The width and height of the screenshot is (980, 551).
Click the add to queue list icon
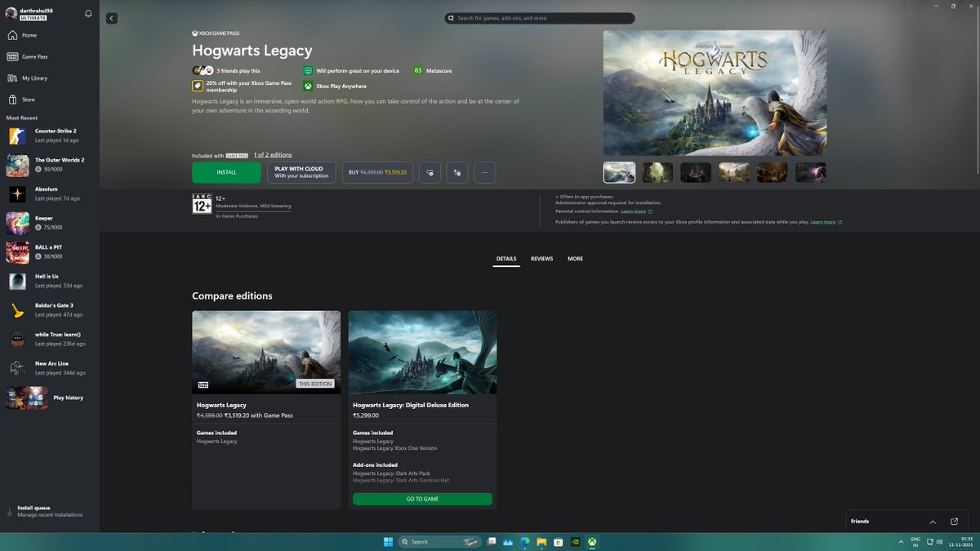click(457, 172)
